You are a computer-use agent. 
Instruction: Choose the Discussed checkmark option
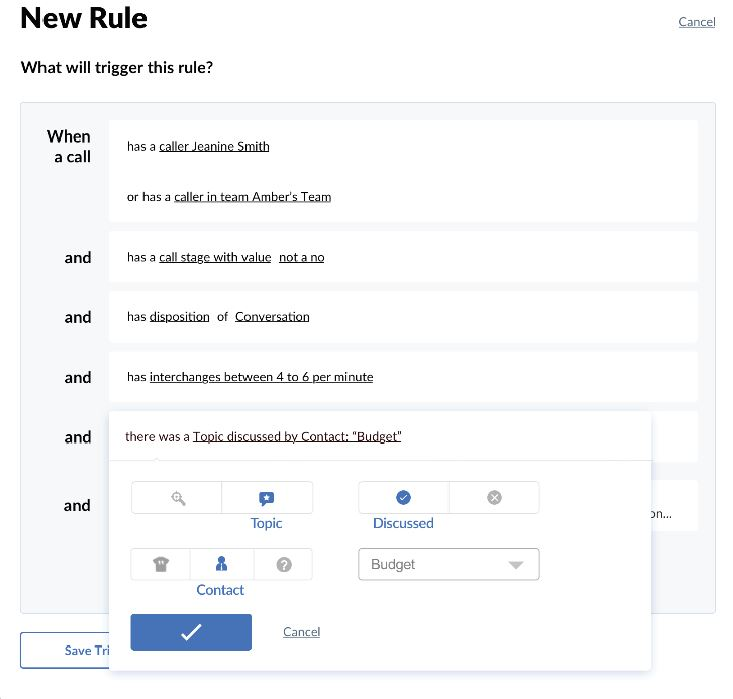tap(403, 498)
